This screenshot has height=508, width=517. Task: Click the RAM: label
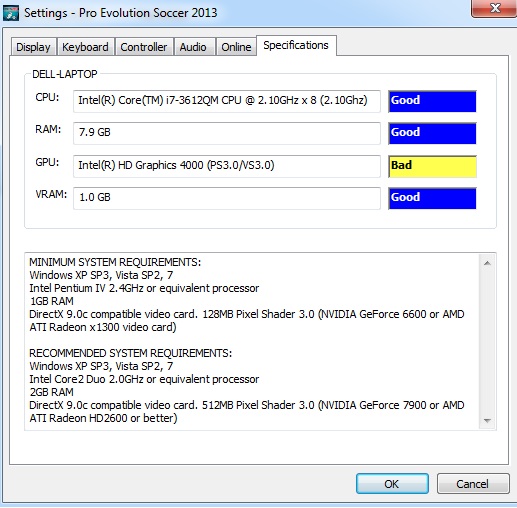click(x=48, y=129)
